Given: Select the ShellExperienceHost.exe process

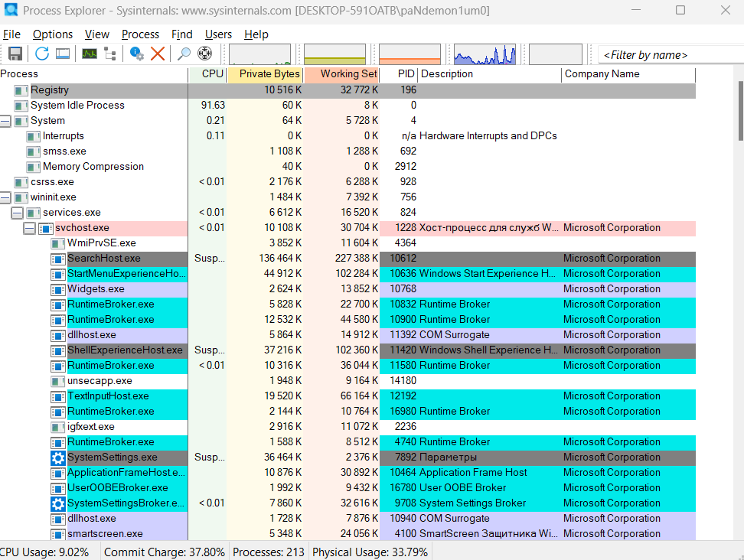Looking at the screenshot, I should coord(348,350).
